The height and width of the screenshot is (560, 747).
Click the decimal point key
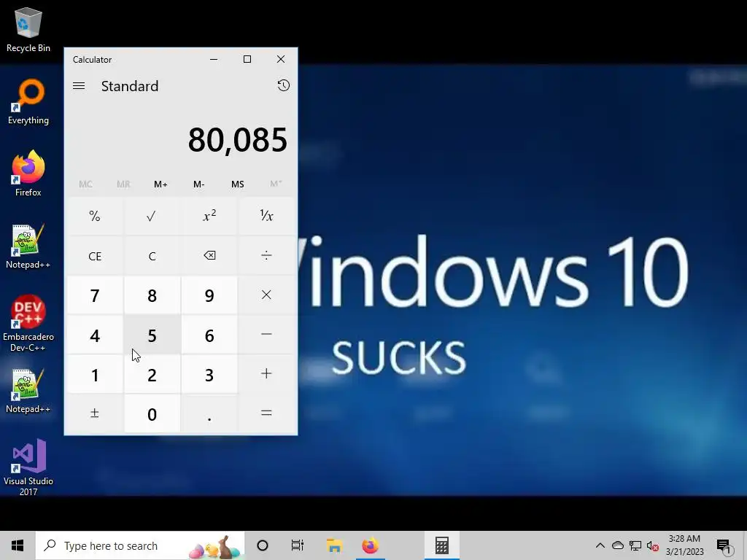pyautogui.click(x=209, y=414)
